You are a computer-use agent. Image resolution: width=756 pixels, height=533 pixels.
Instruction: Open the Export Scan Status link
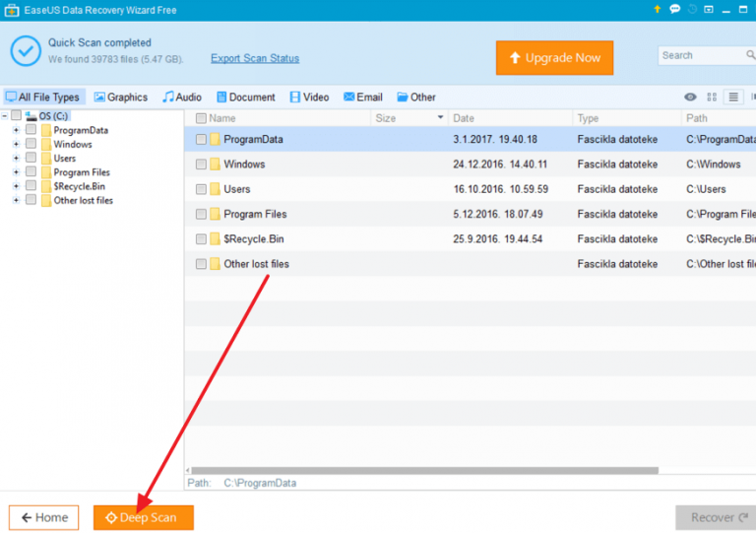click(255, 58)
